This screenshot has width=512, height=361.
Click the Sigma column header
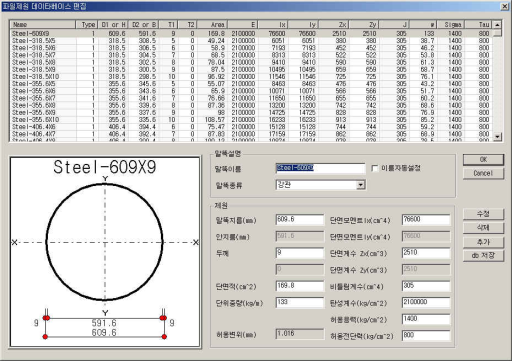pyautogui.click(x=452, y=25)
